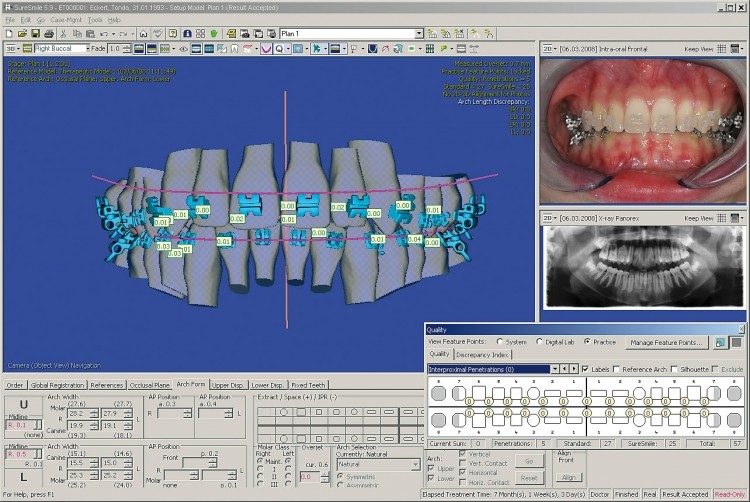Toggle the Labels checkbox
The height and width of the screenshot is (502, 750).
coord(585,369)
